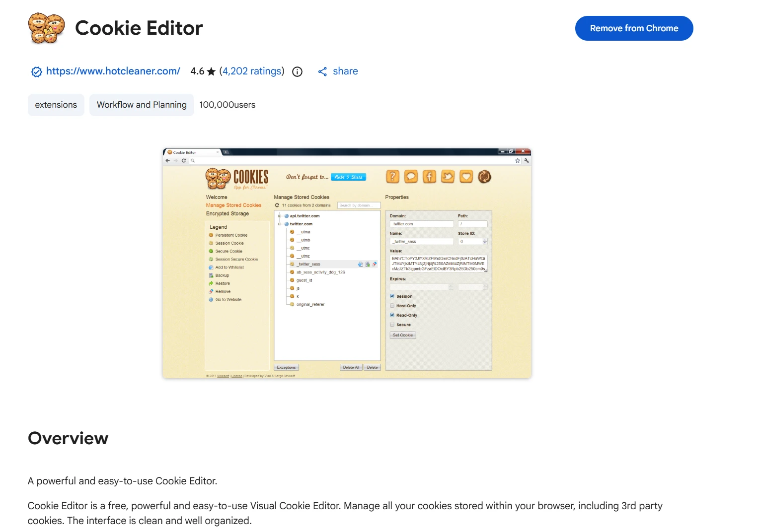Click the Exceptions button in preview
Viewport: 757px width, 532px height.
click(286, 367)
